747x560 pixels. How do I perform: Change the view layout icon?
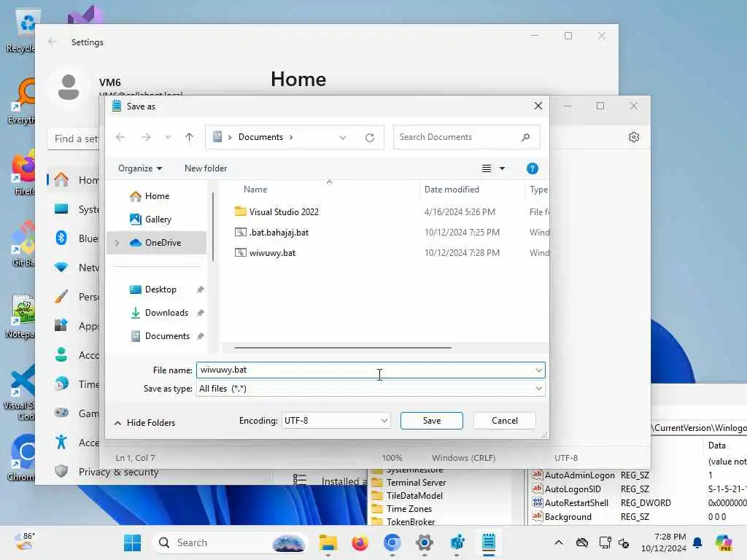[x=487, y=168]
